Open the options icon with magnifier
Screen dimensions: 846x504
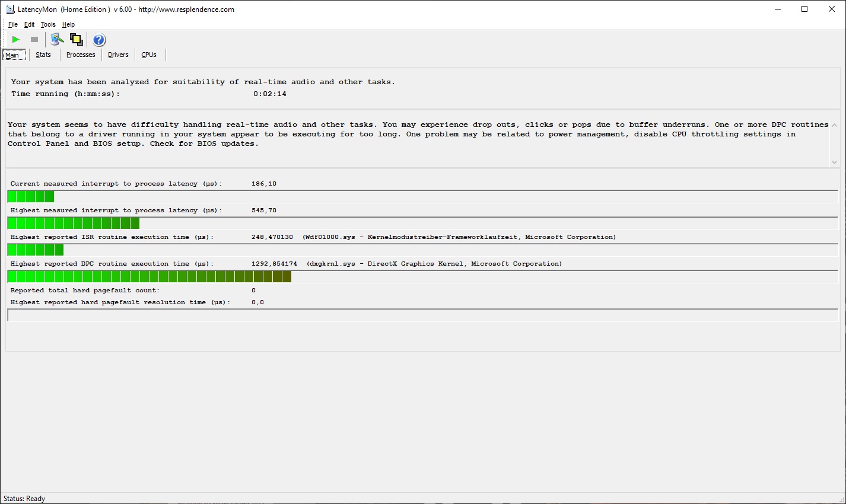(57, 40)
